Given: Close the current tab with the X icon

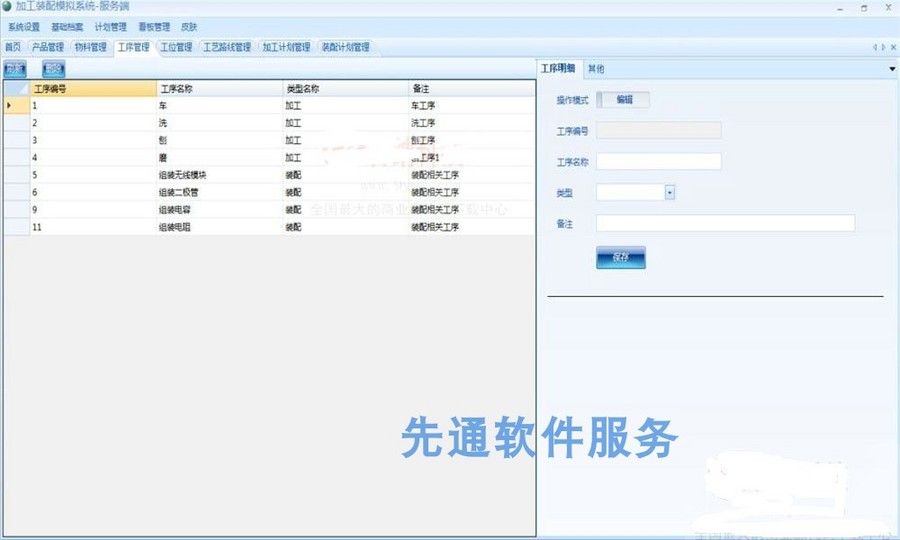Looking at the screenshot, I should click(894, 47).
